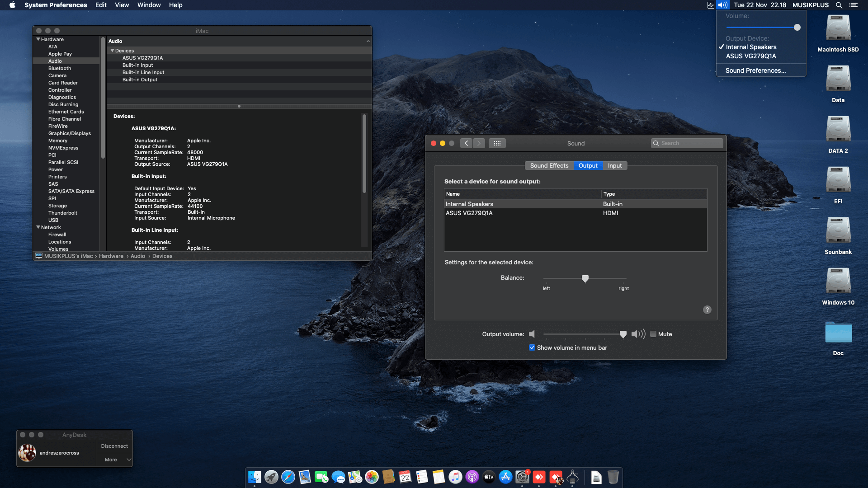This screenshot has width=868, height=488.
Task: Select ASUS VG279Q1A as output device in menu
Action: coord(751,56)
